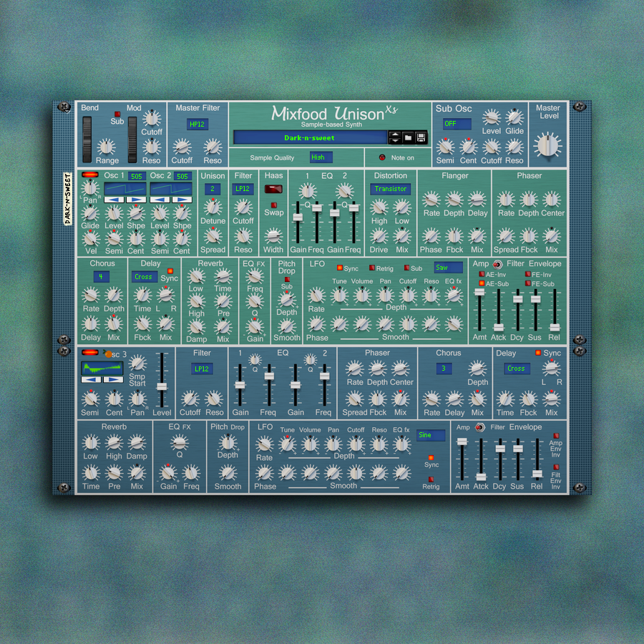
Task: Change the Chorus mode display showing 3
Action: click(x=444, y=369)
